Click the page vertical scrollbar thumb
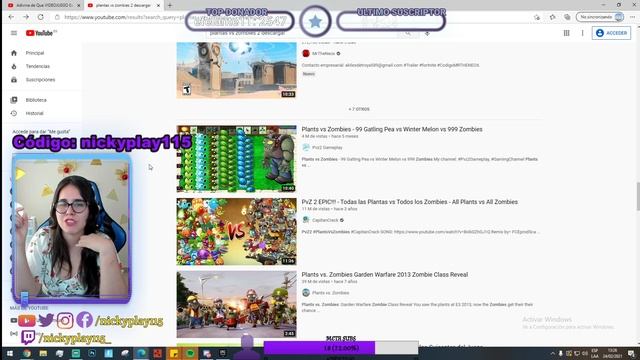Screen dimensions: 640x360 (x=638, y=197)
